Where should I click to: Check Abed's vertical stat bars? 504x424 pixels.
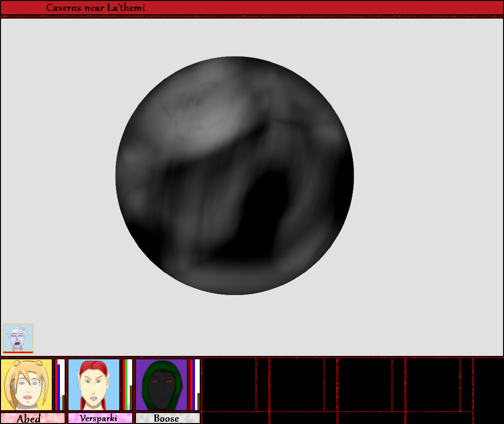pyautogui.click(x=60, y=385)
